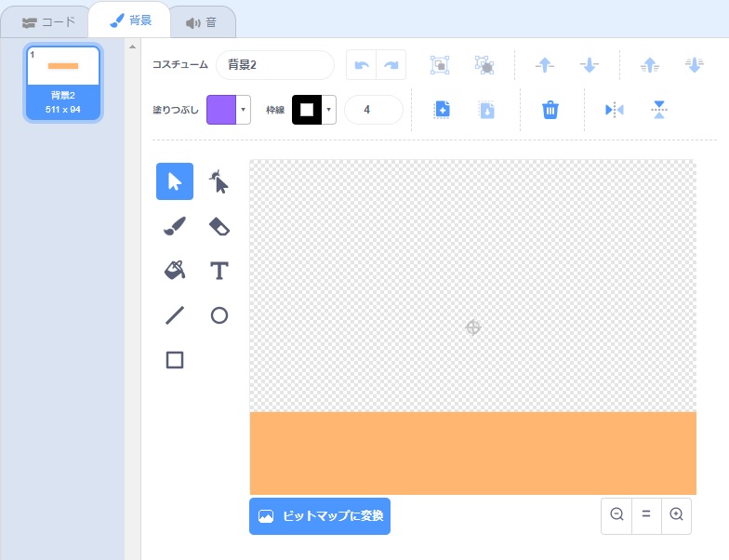This screenshot has height=560, width=729.
Task: Select the 背景2 backdrop thumbnail
Action: 63,83
